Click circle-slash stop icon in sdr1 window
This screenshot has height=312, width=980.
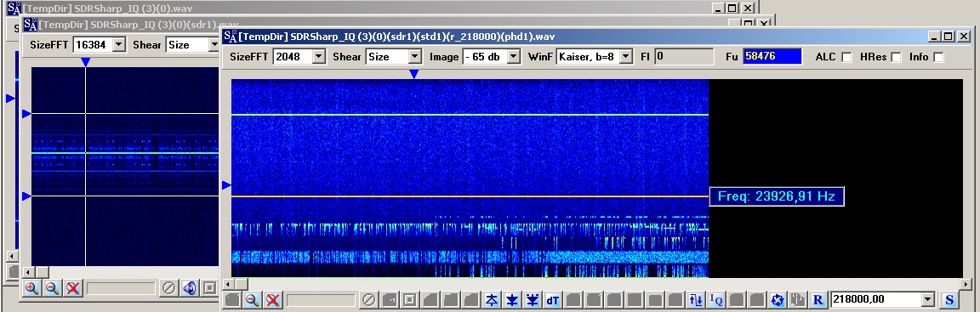[168, 287]
